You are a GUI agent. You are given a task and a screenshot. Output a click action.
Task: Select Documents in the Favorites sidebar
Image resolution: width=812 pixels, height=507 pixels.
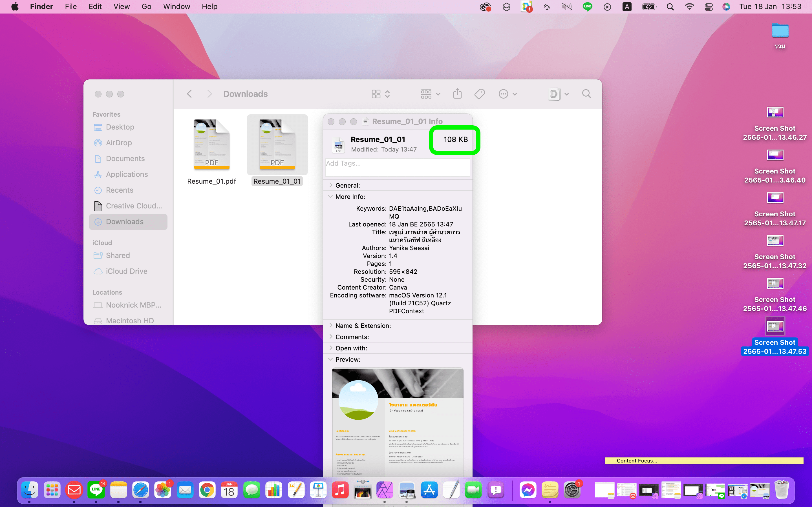125,159
